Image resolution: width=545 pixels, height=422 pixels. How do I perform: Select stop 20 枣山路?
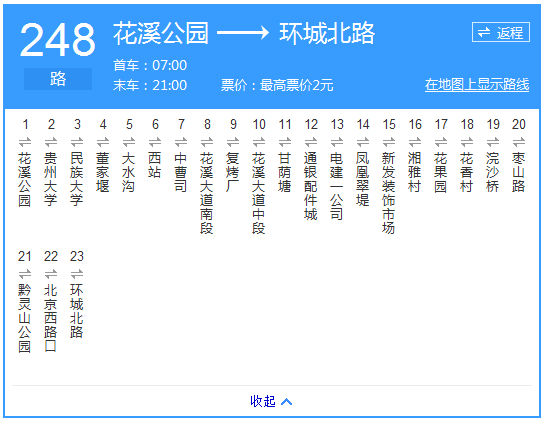coord(519,172)
